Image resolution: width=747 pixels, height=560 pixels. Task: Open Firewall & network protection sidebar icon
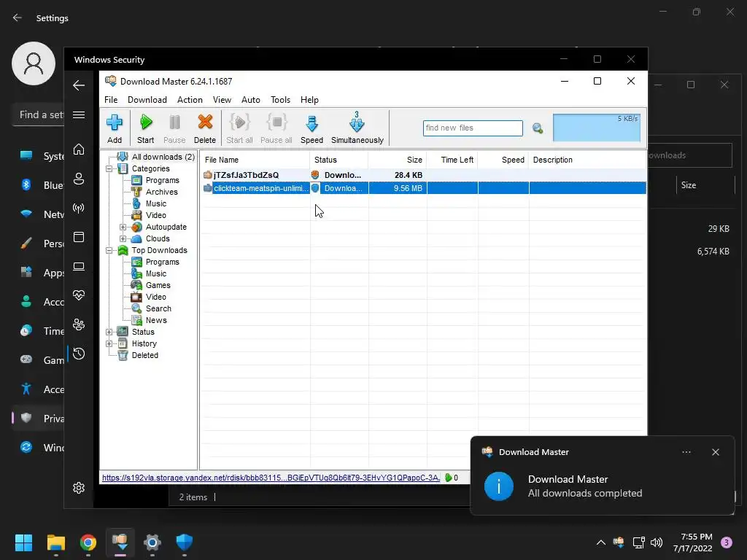click(79, 208)
